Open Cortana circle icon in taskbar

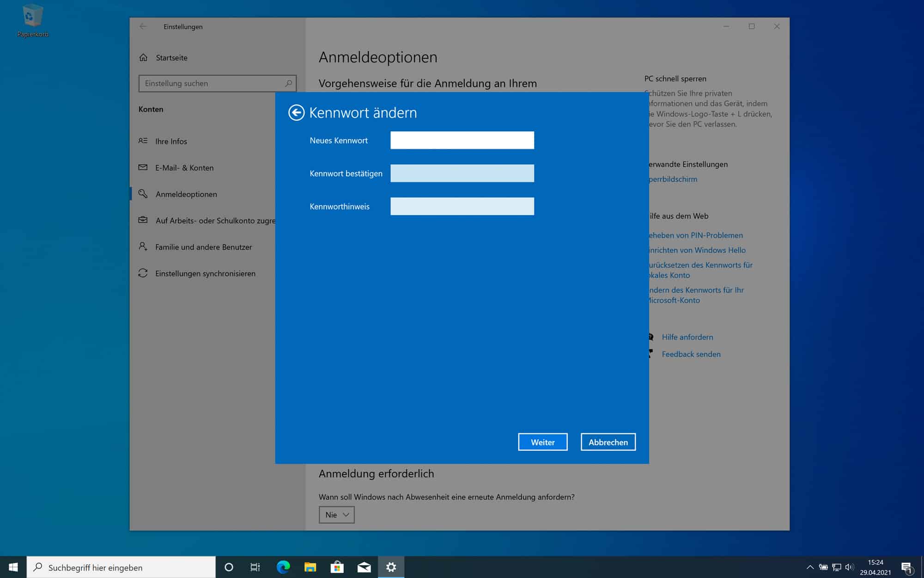coord(229,567)
